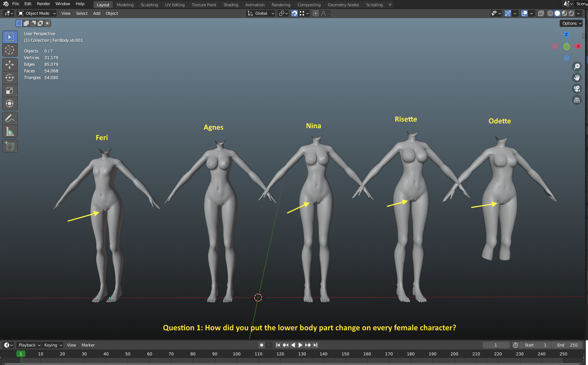Switch to the Shading workspace tab
Screen dimensions: 588x365
[x=231, y=5]
